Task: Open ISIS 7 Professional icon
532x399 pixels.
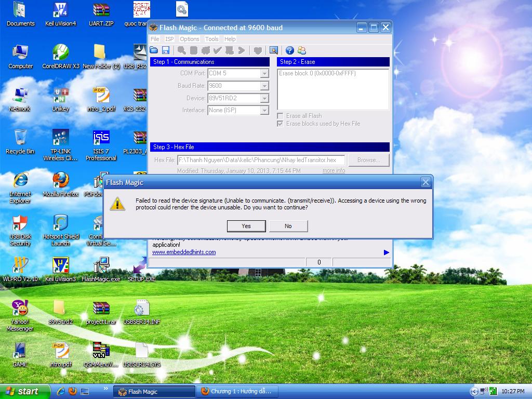Action: pyautogui.click(x=101, y=145)
